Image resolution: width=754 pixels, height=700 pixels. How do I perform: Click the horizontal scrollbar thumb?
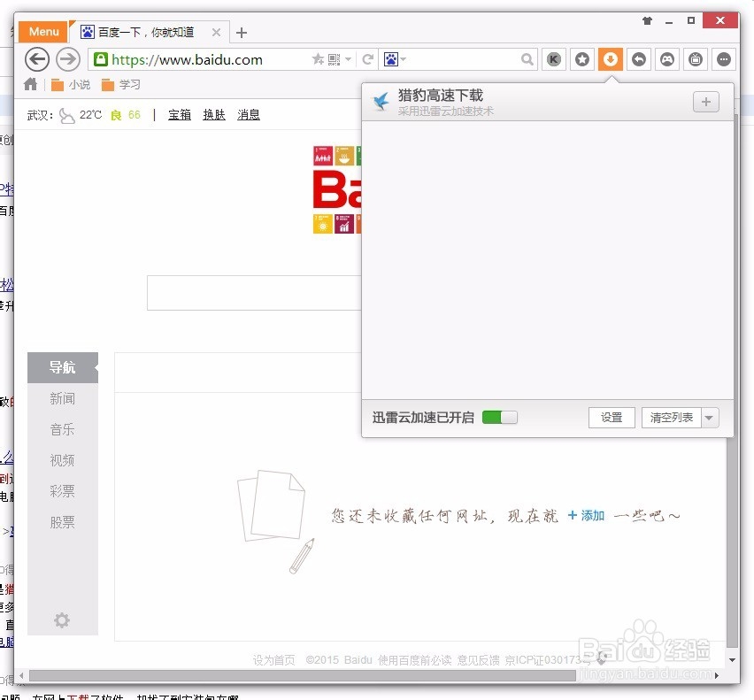point(303,675)
